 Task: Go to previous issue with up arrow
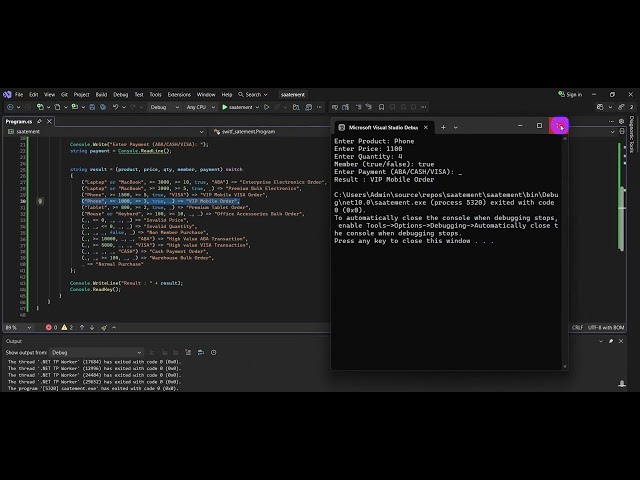pyautogui.click(x=82, y=327)
